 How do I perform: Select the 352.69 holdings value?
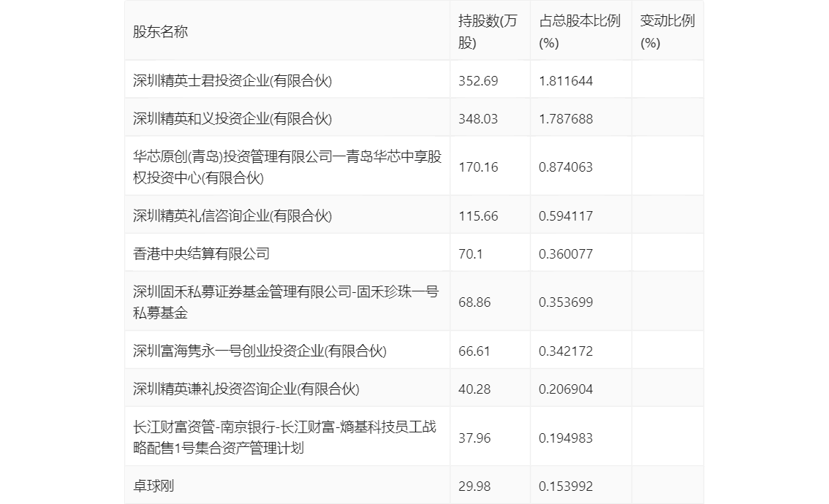point(478,81)
